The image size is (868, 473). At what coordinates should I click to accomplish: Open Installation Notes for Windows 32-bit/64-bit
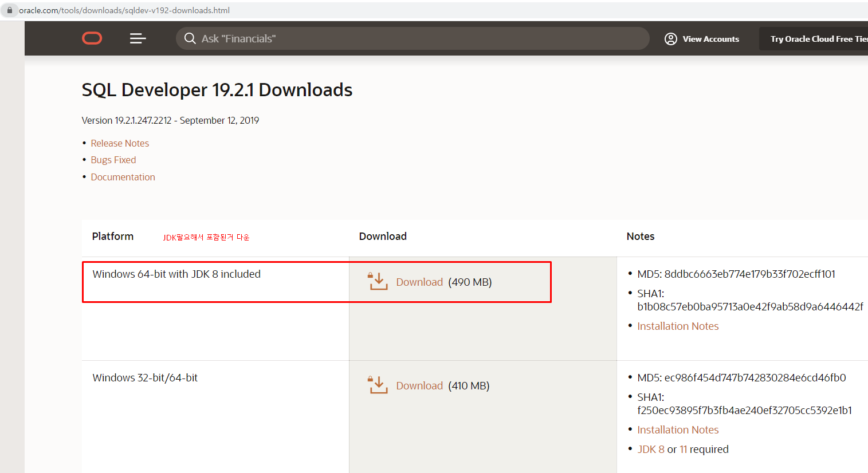[x=678, y=429]
